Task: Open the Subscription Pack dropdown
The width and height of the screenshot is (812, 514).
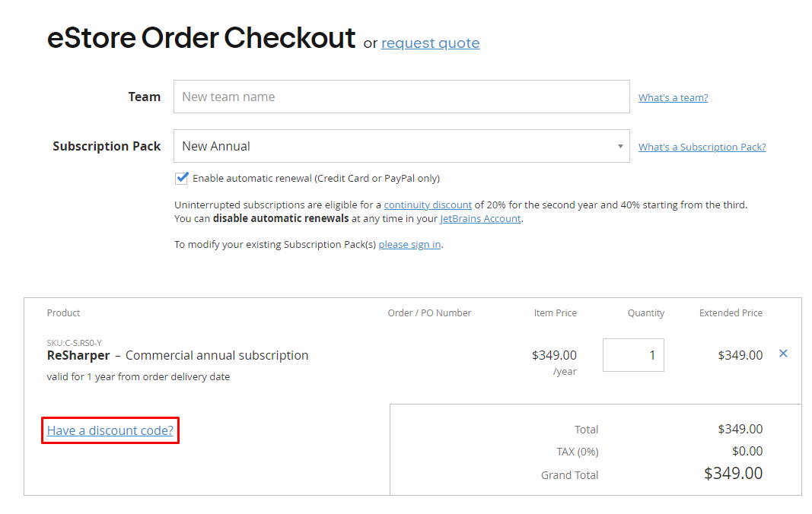Action: (401, 146)
